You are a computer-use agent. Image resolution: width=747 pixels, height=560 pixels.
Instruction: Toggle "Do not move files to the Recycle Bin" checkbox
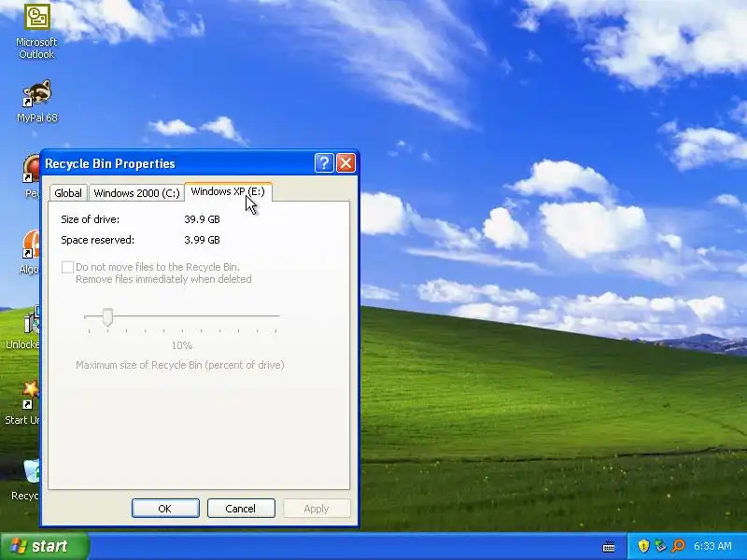tap(67, 267)
